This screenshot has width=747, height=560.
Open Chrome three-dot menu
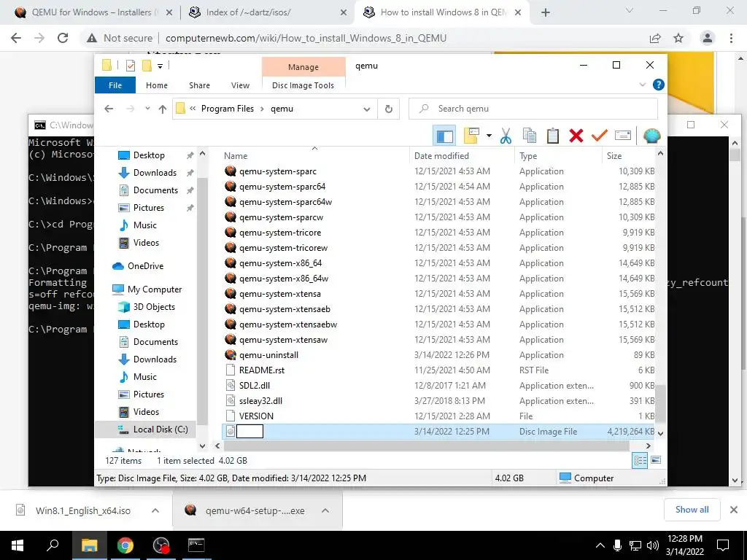(731, 38)
